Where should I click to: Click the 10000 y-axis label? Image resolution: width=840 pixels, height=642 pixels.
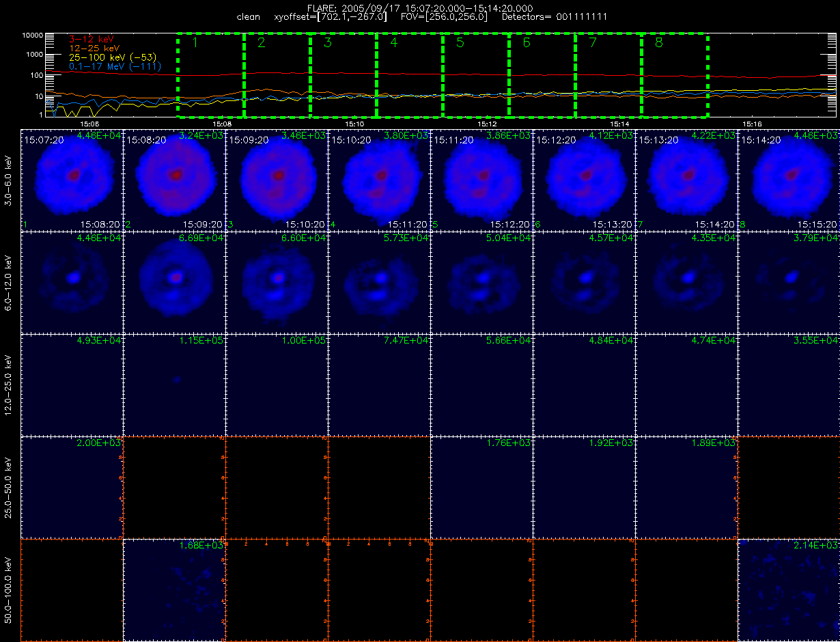[x=33, y=34]
